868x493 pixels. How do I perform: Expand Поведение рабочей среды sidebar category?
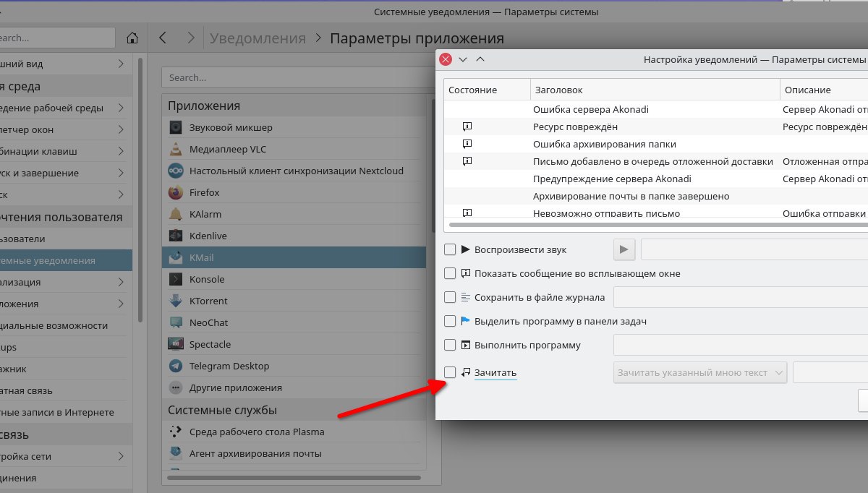coord(121,108)
